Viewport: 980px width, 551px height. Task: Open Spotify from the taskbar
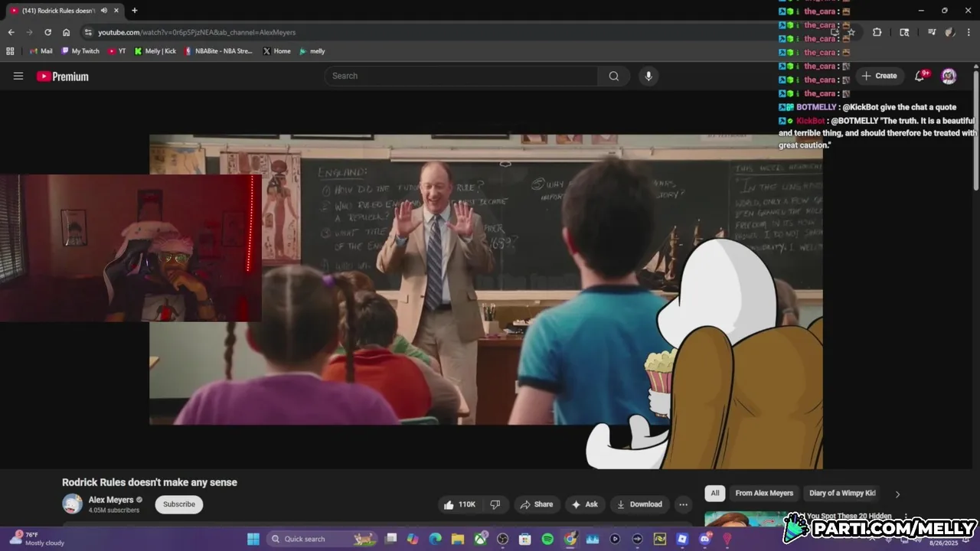(x=547, y=539)
